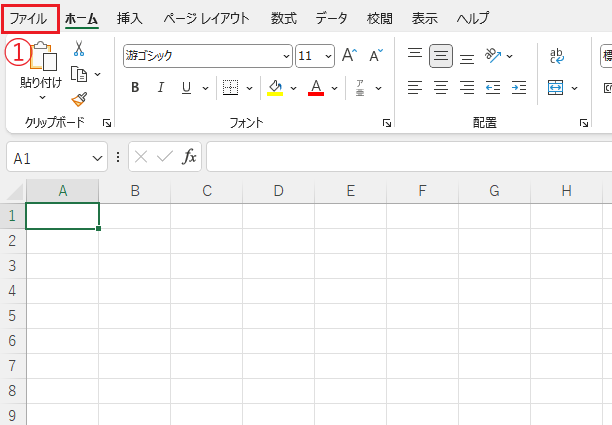Decrease font size with the smaller A icon
The height and width of the screenshot is (425, 612).
376,55
